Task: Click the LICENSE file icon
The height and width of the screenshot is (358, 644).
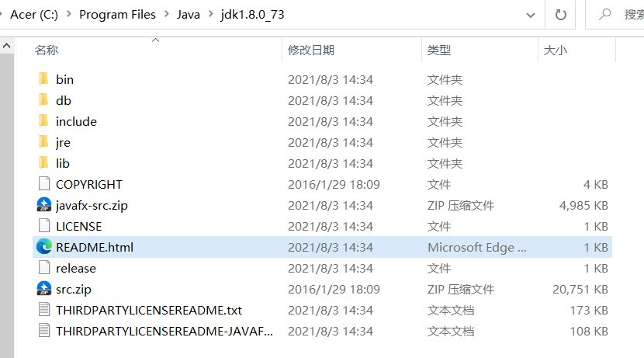Action: [x=44, y=226]
